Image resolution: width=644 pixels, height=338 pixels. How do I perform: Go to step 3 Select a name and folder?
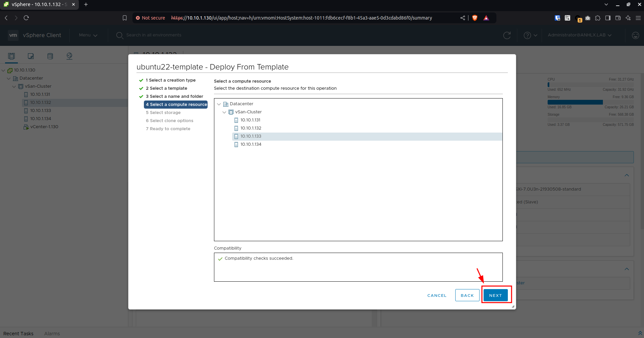tap(174, 96)
